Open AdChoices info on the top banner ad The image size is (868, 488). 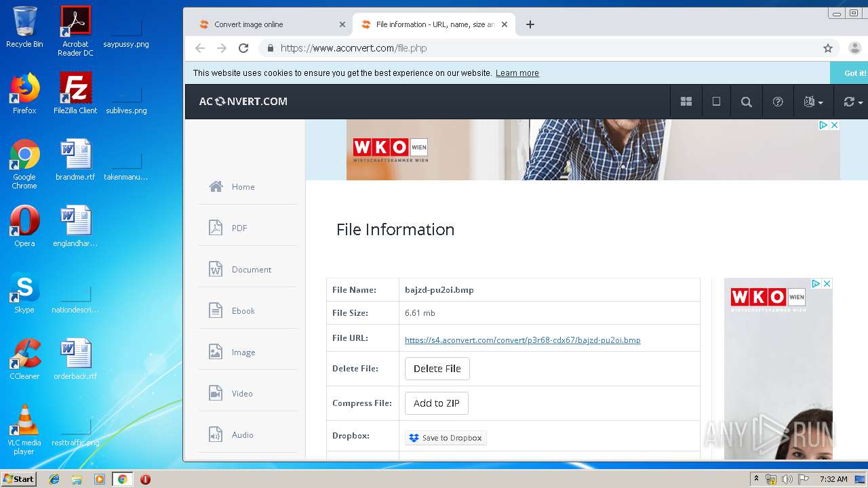pyautogui.click(x=823, y=125)
